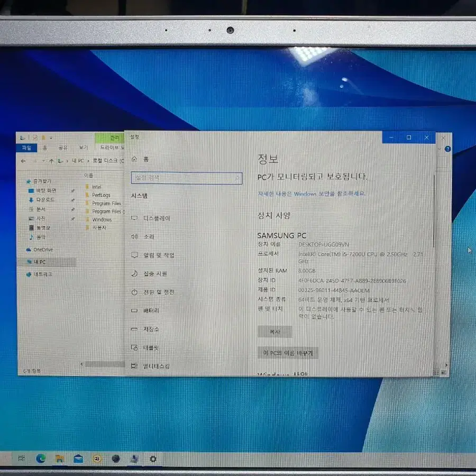
Task: Collapse Explorer ribbon chevron
Action: click(x=440, y=149)
